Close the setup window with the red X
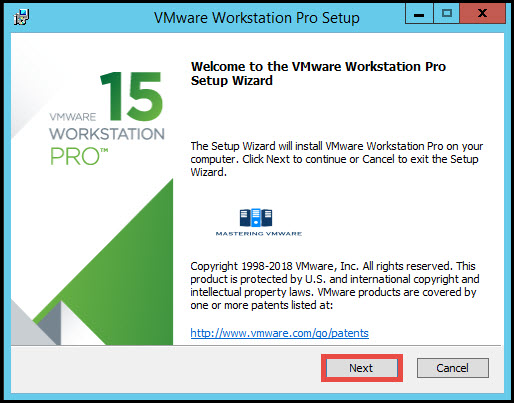The image size is (514, 403). coord(482,14)
